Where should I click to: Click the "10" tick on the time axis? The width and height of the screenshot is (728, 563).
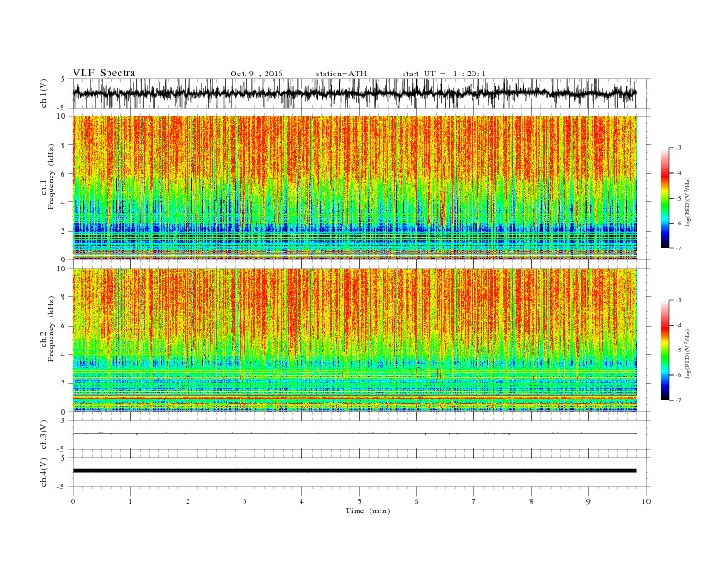click(646, 501)
